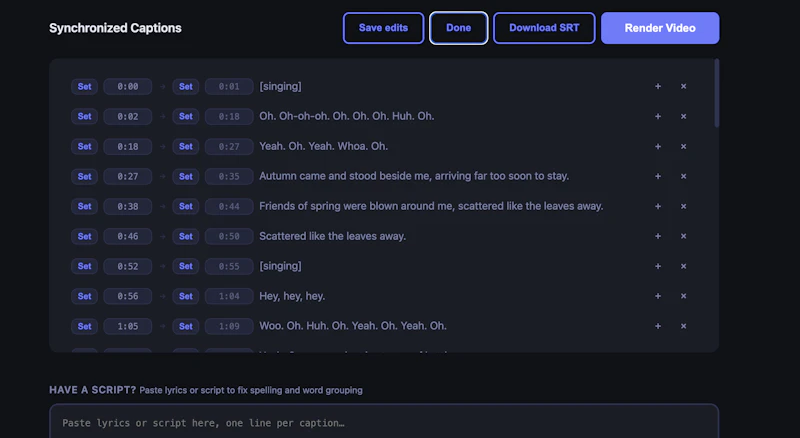800x438 pixels.
Task: Edit the 0:55 end time field
Action: [x=229, y=266]
